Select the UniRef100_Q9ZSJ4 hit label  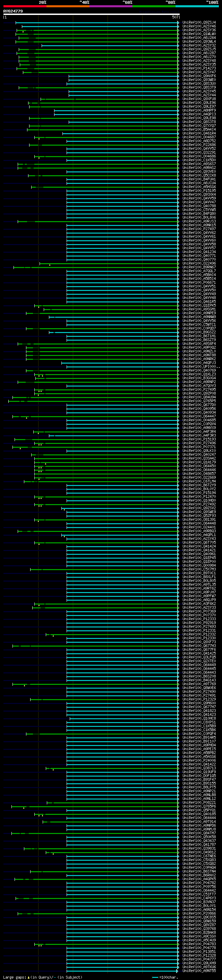tap(199, 23)
